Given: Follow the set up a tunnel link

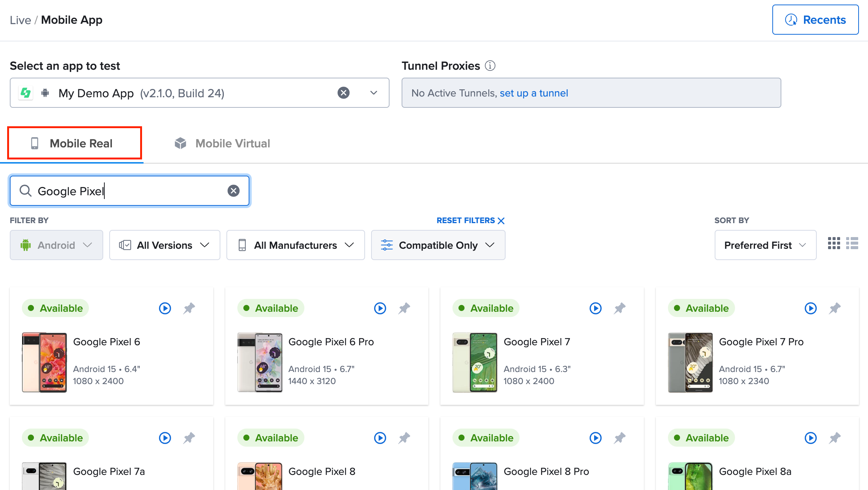Looking at the screenshot, I should (533, 93).
